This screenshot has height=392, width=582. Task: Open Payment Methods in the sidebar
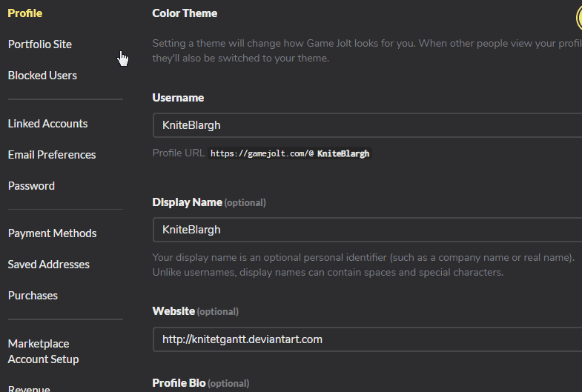[52, 233]
